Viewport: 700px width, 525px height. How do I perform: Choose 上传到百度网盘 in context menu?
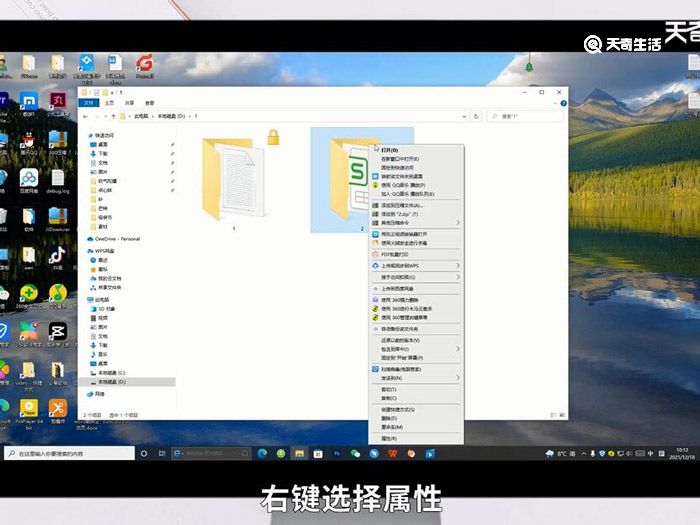click(416, 289)
